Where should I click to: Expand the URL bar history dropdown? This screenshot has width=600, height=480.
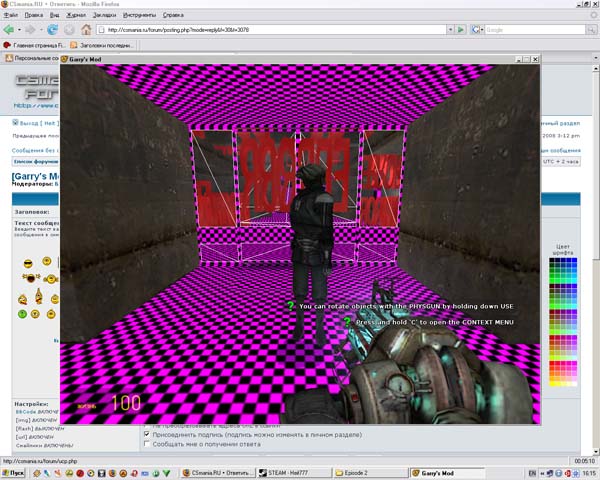tap(450, 29)
